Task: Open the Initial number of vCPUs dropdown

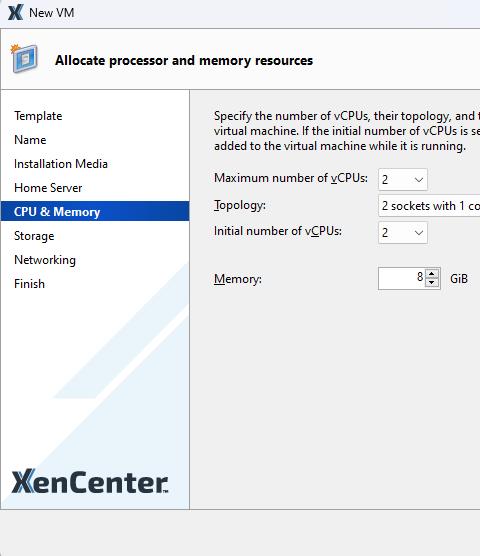Action: point(403,233)
